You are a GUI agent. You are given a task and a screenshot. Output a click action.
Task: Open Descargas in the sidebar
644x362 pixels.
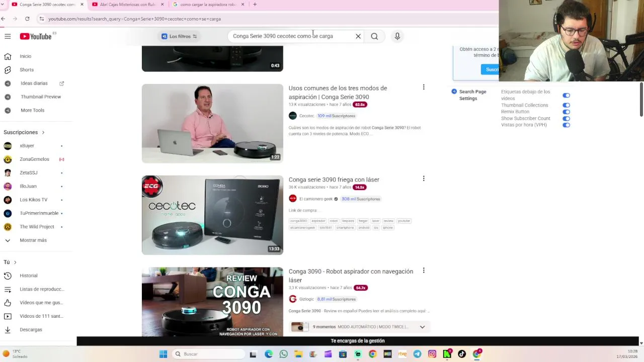click(x=31, y=330)
